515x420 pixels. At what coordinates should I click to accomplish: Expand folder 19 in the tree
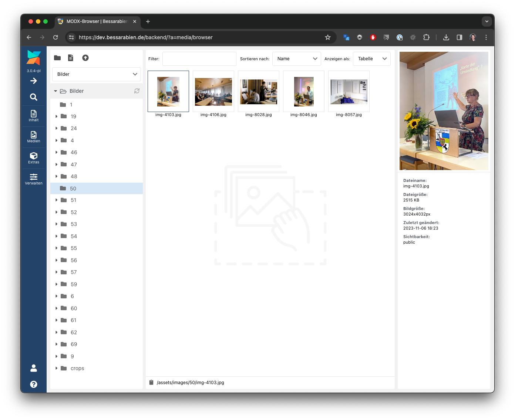coord(56,116)
